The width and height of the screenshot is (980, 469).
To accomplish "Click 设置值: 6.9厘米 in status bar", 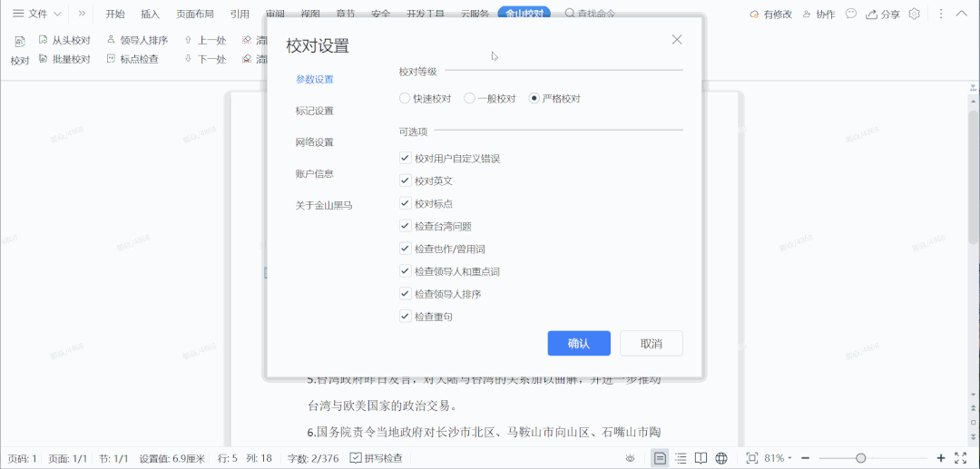I will (171, 458).
